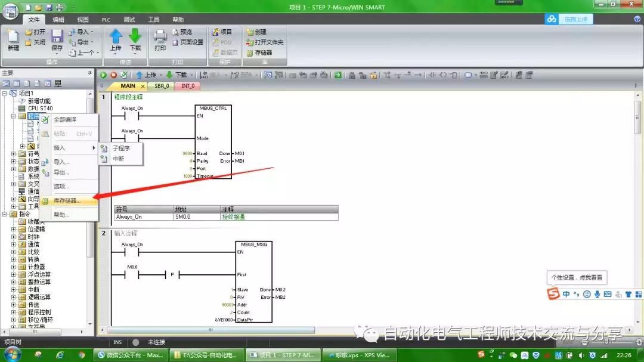The image size is (644, 362).
Task: Switch to the PLC ribbon tab
Action: [106, 19]
